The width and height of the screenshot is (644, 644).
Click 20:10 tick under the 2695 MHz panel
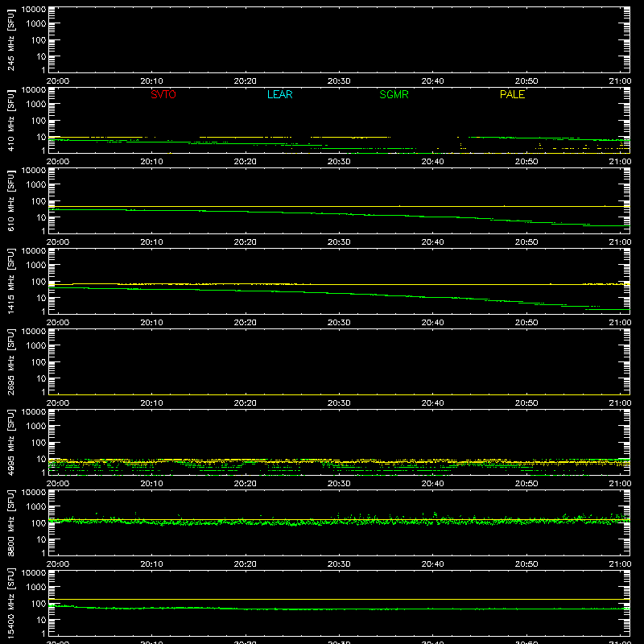(151, 403)
